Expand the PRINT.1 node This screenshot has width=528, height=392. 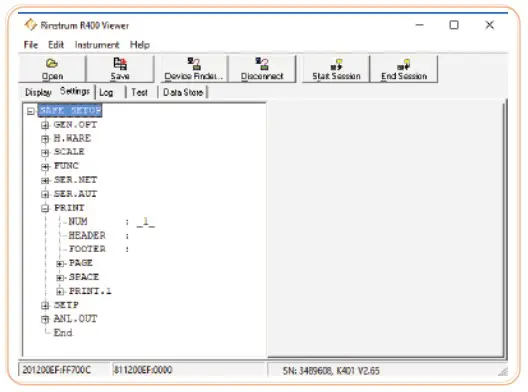(x=60, y=291)
